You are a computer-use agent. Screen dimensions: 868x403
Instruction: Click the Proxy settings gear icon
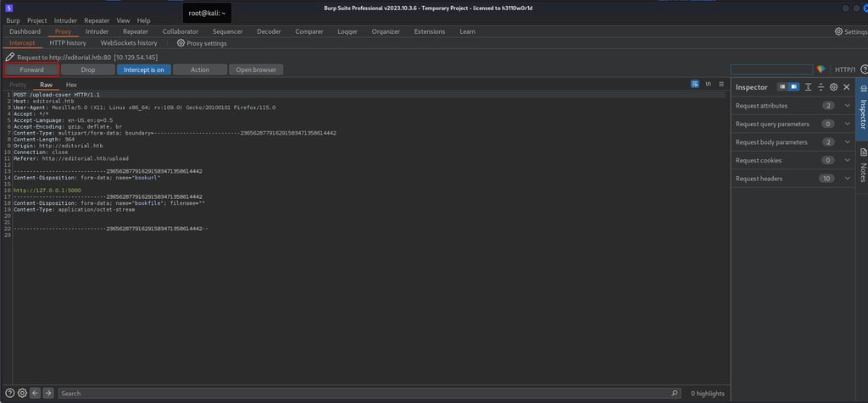pos(181,42)
